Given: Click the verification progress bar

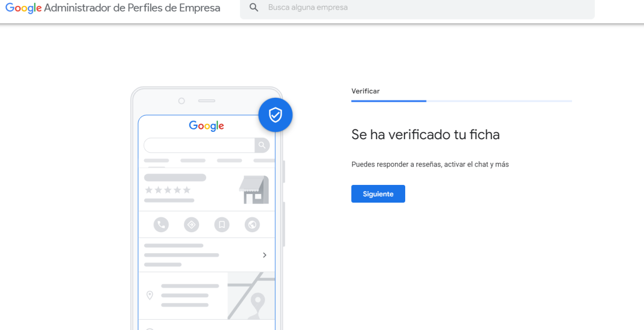Looking at the screenshot, I should click(x=462, y=101).
